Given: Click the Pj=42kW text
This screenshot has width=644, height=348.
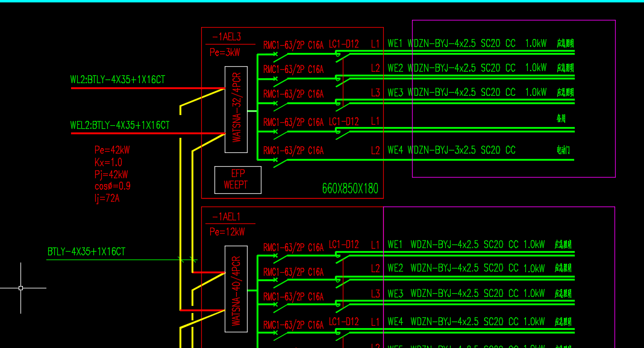Looking at the screenshot, I should [111, 175].
